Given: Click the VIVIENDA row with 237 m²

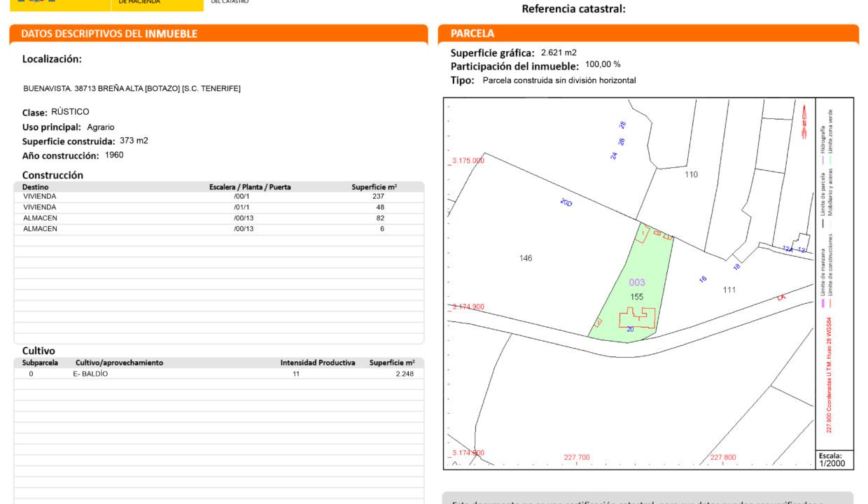Looking at the screenshot, I should 219,197.
